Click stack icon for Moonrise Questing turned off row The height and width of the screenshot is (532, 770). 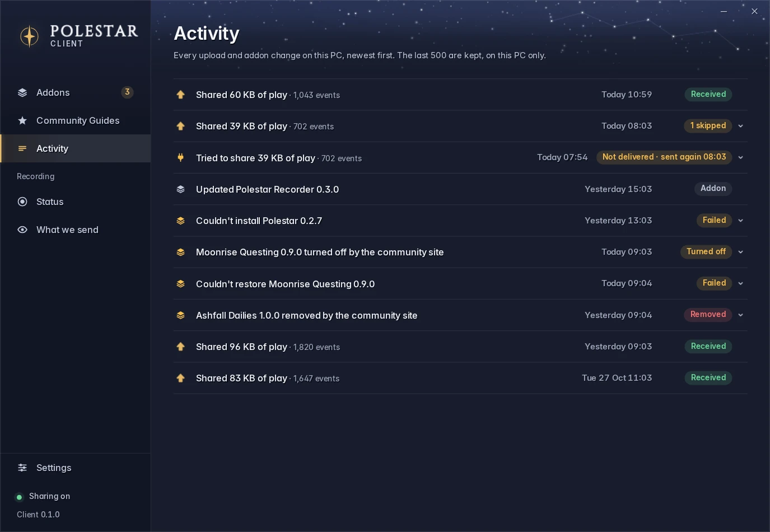[180, 252]
